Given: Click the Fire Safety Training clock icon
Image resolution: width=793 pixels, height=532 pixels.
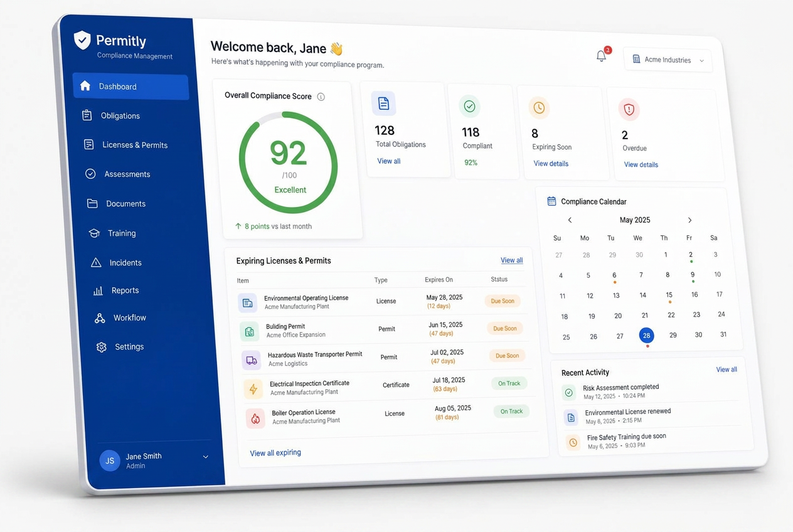Looking at the screenshot, I should click(x=573, y=442).
